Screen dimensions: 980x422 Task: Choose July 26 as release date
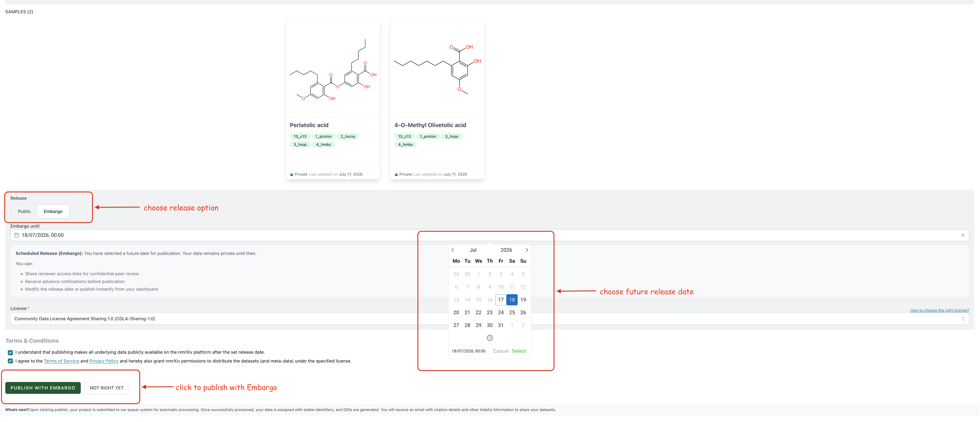(x=523, y=312)
